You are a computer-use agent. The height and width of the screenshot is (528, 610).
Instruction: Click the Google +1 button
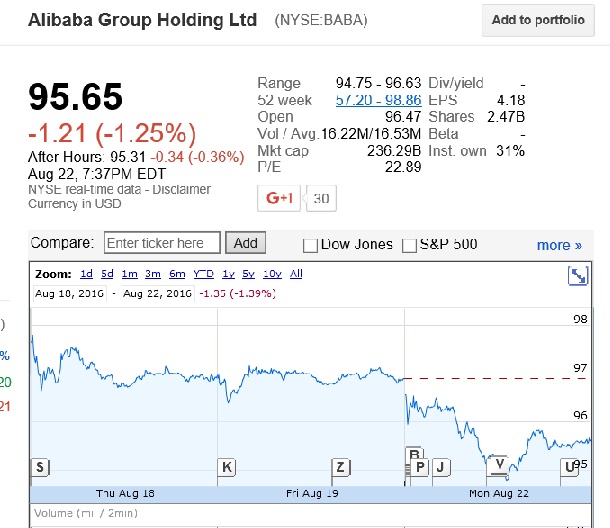point(277,198)
